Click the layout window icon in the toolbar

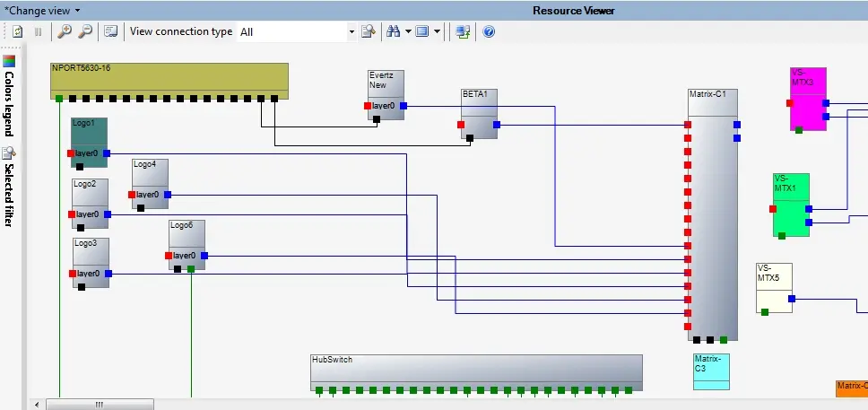coord(422,31)
